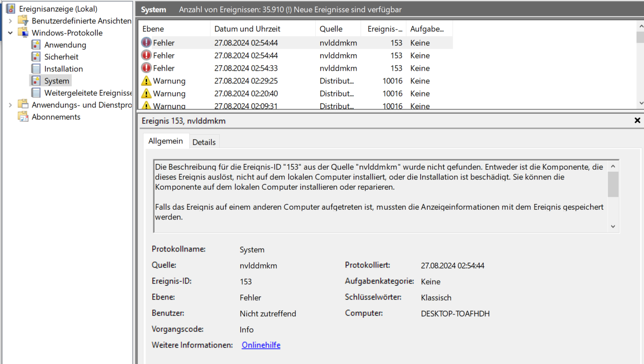Expand the Anwendungs- und Dienstprotokolle node
The height and width of the screenshot is (364, 644).
coord(10,105)
